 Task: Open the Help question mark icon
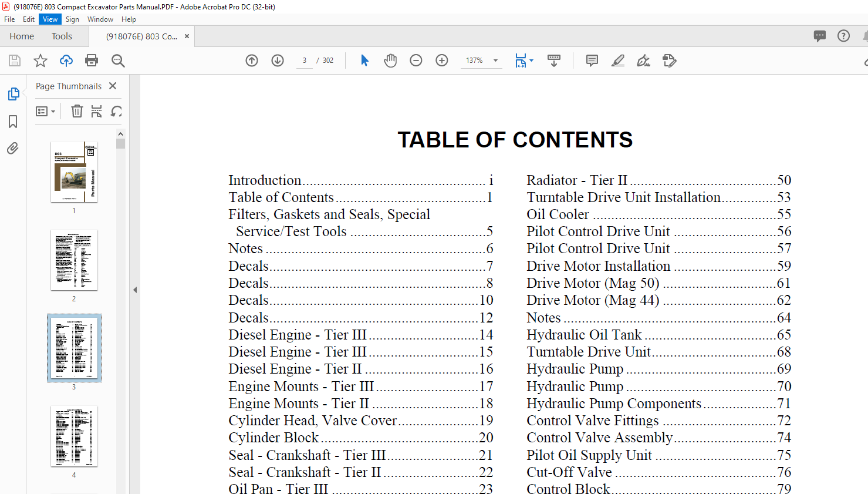[x=843, y=36]
